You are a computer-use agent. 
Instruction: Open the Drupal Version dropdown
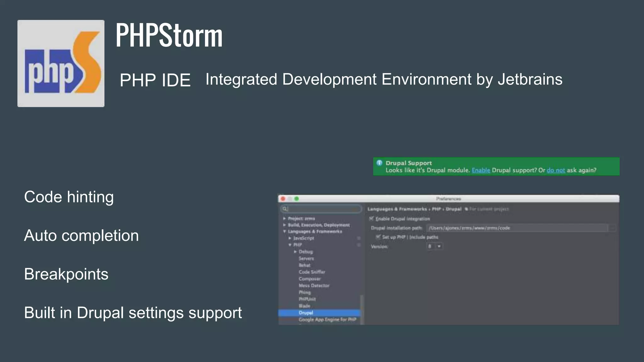[435, 246]
